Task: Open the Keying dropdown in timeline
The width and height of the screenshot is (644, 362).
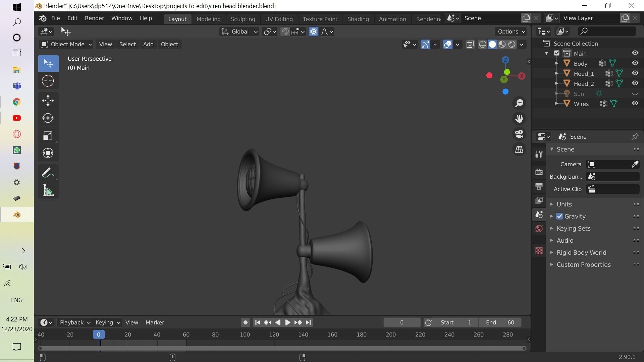Action: 107,322
